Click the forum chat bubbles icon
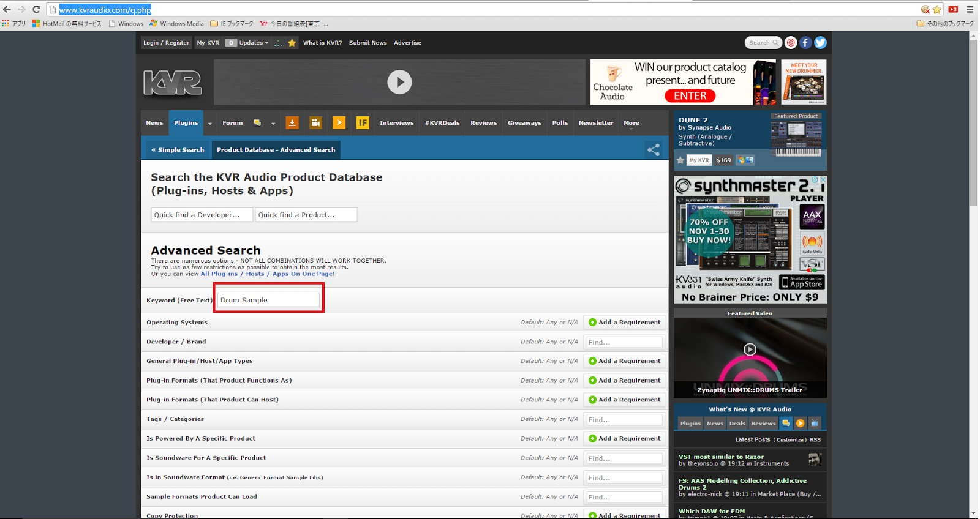This screenshot has width=980, height=519. 257,123
